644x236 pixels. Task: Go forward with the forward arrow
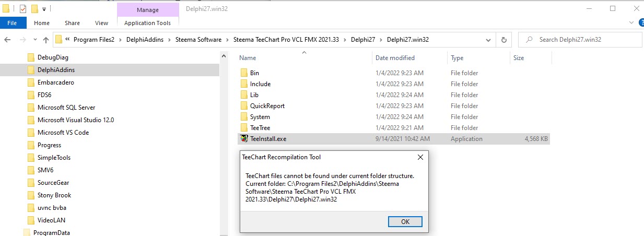tap(22, 40)
